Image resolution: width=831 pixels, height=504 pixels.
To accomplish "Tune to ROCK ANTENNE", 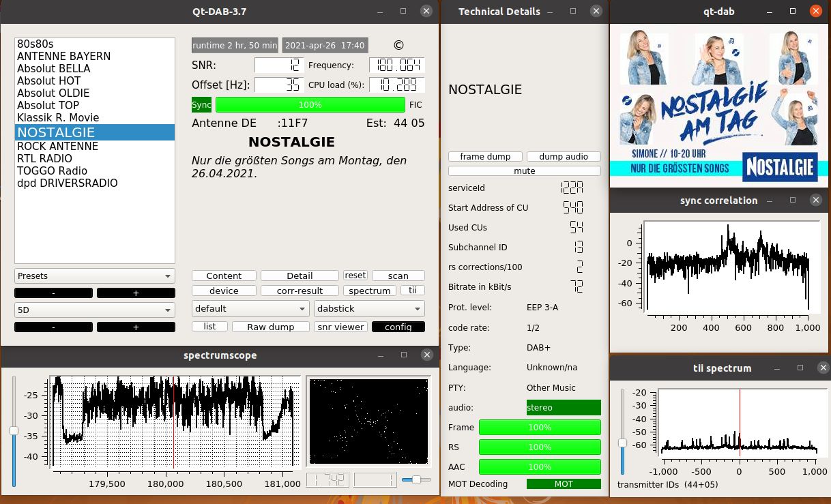I will [95, 147].
